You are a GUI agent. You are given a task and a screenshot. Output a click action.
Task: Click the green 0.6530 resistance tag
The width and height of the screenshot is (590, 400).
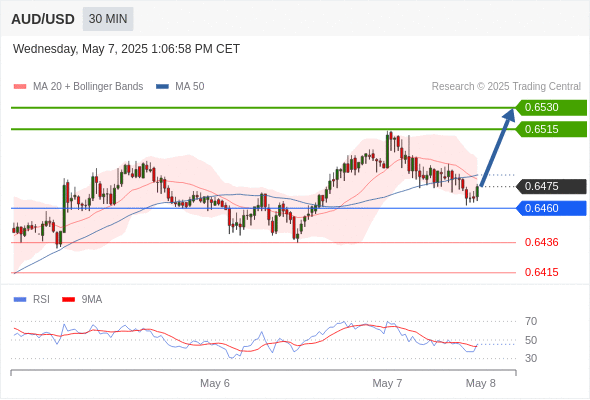coord(551,107)
